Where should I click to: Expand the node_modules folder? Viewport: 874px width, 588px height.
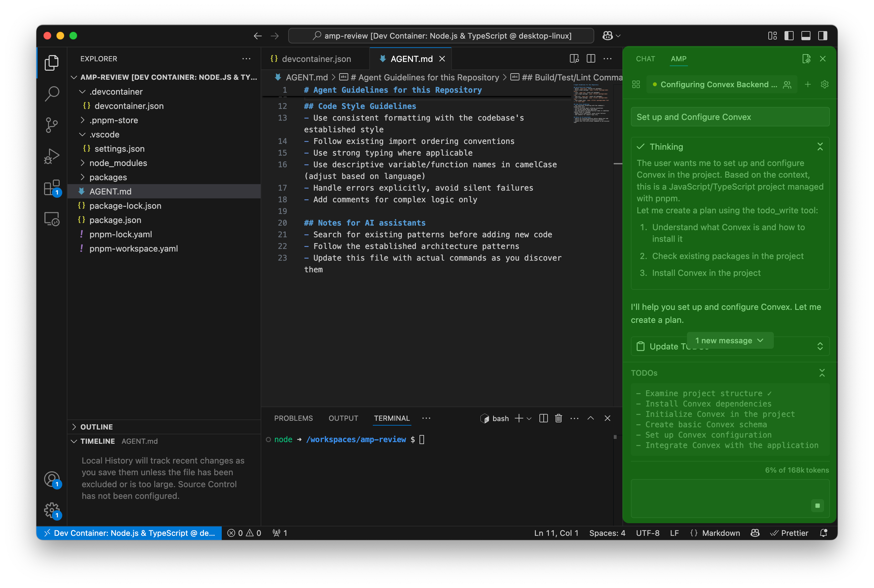(x=118, y=163)
